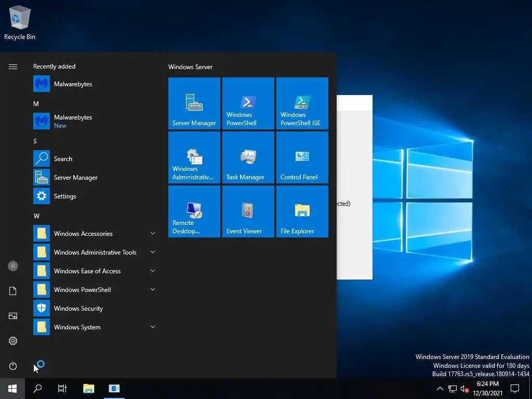This screenshot has height=399, width=532.
Task: Open the user account icon
Action: pos(12,266)
